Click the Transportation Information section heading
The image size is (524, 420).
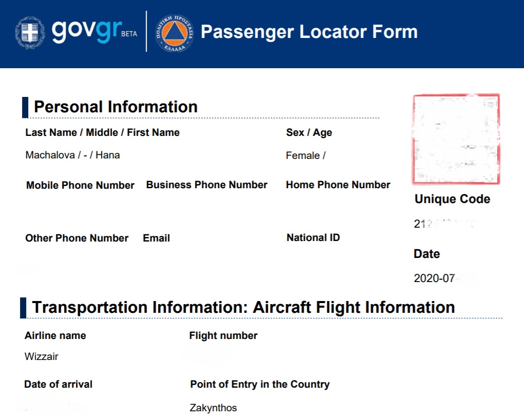[243, 307]
